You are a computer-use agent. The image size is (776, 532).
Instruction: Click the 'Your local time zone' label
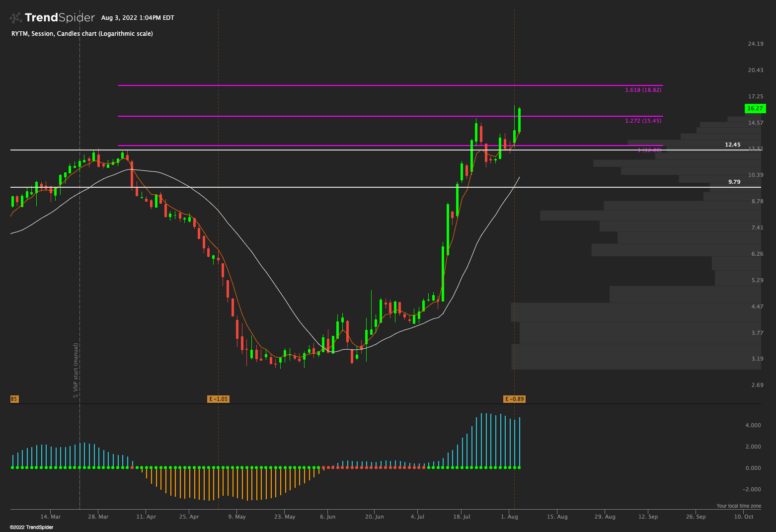[738, 506]
